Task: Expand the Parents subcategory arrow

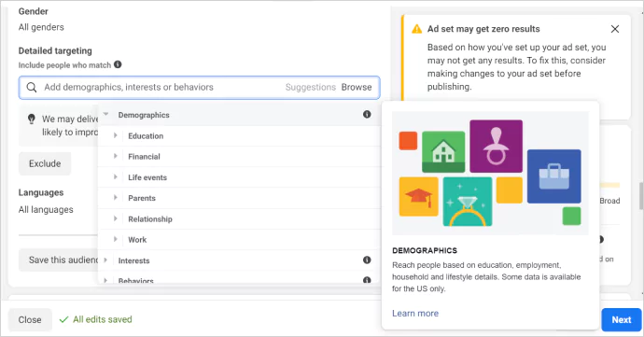Action: [x=116, y=198]
